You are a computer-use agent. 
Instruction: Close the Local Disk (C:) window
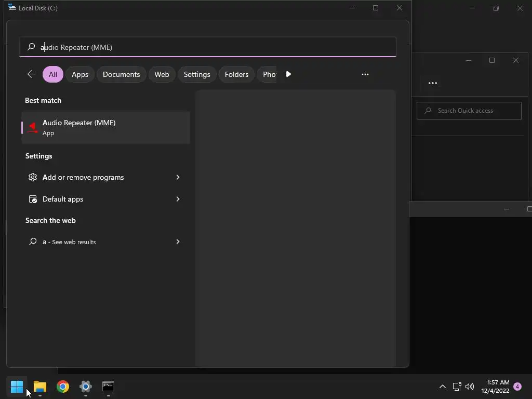(x=400, y=8)
